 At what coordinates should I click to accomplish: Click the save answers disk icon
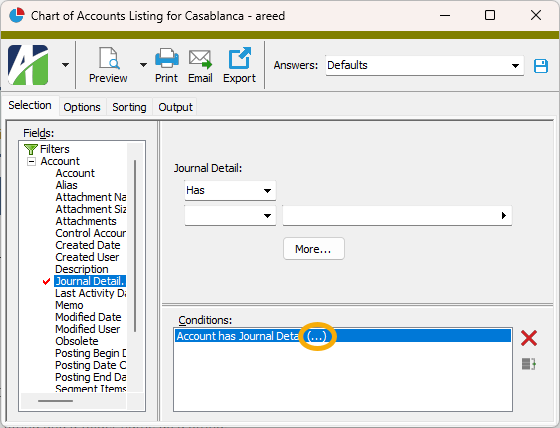pos(541,66)
